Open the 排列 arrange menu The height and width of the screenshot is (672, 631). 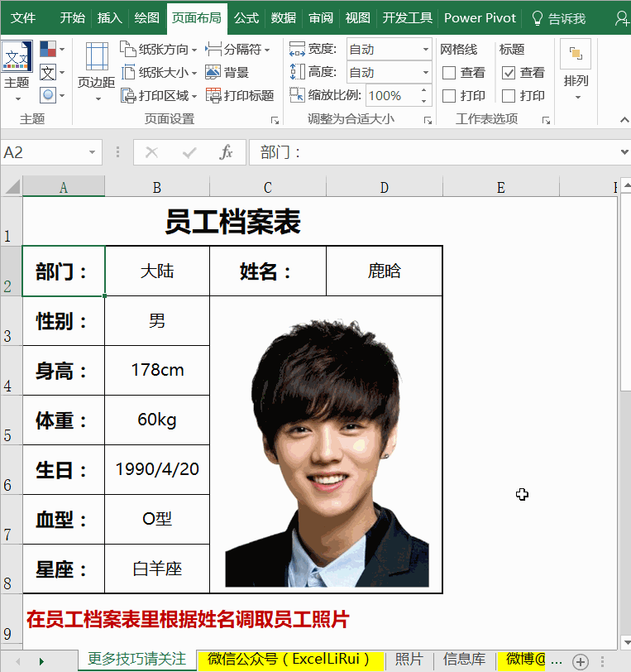(x=576, y=70)
